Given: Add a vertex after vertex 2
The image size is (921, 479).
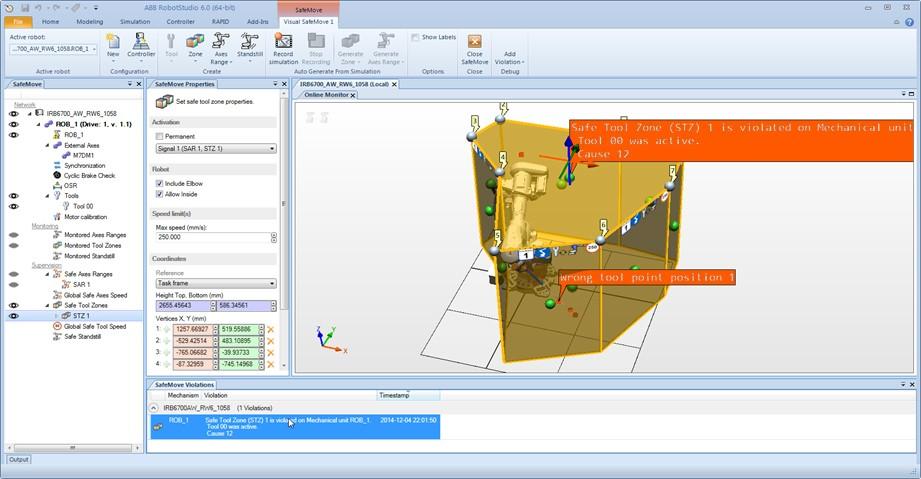Looking at the screenshot, I should (x=167, y=341).
